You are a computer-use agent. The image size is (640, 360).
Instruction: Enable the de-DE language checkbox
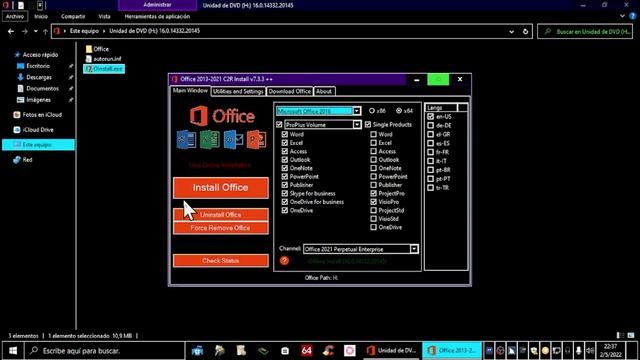pyautogui.click(x=430, y=126)
